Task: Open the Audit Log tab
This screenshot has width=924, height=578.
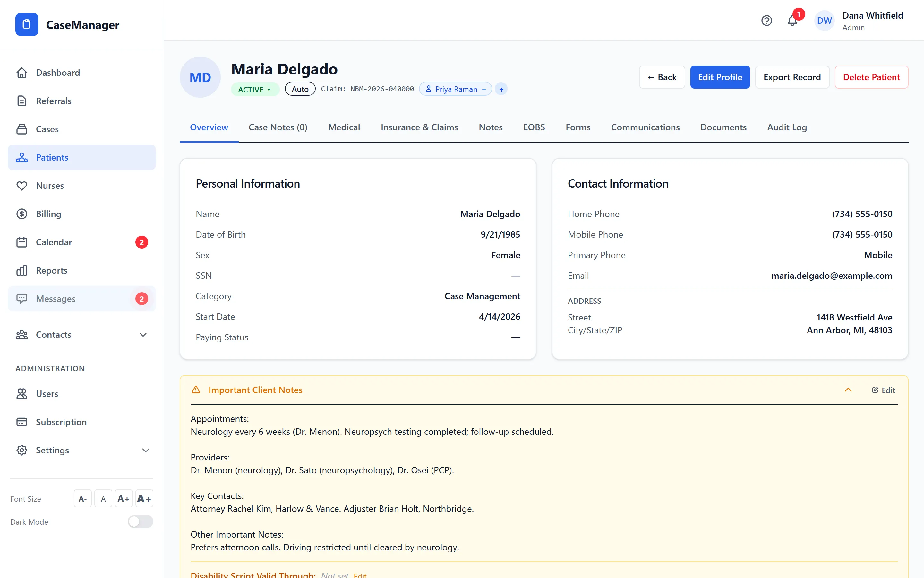Action: (787, 127)
